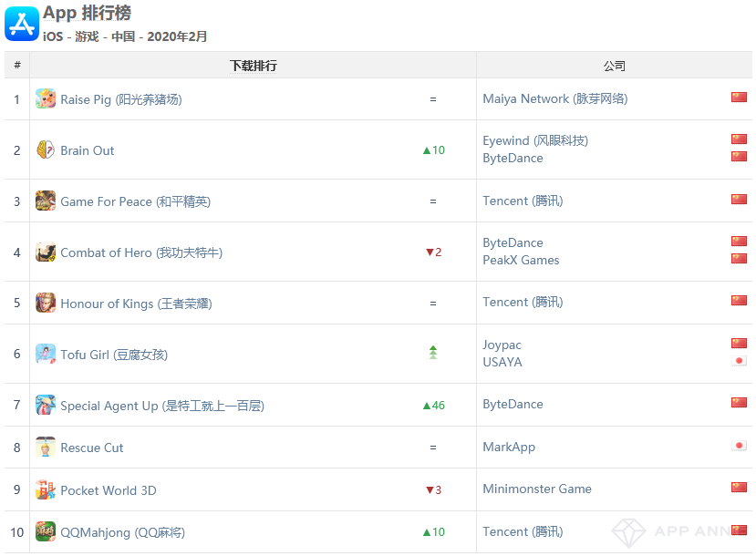Image resolution: width=756 pixels, height=556 pixels.
Task: Open the MarkApp company link
Action: (x=509, y=448)
